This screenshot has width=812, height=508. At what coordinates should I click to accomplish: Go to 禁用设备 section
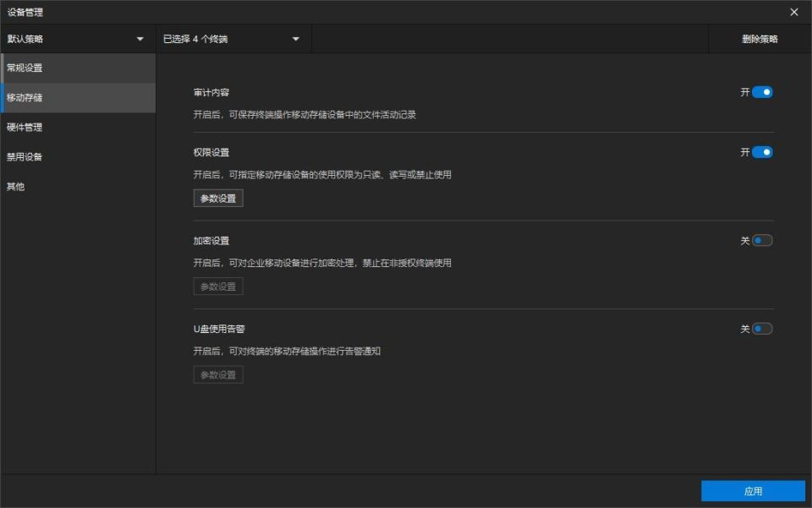(78, 156)
